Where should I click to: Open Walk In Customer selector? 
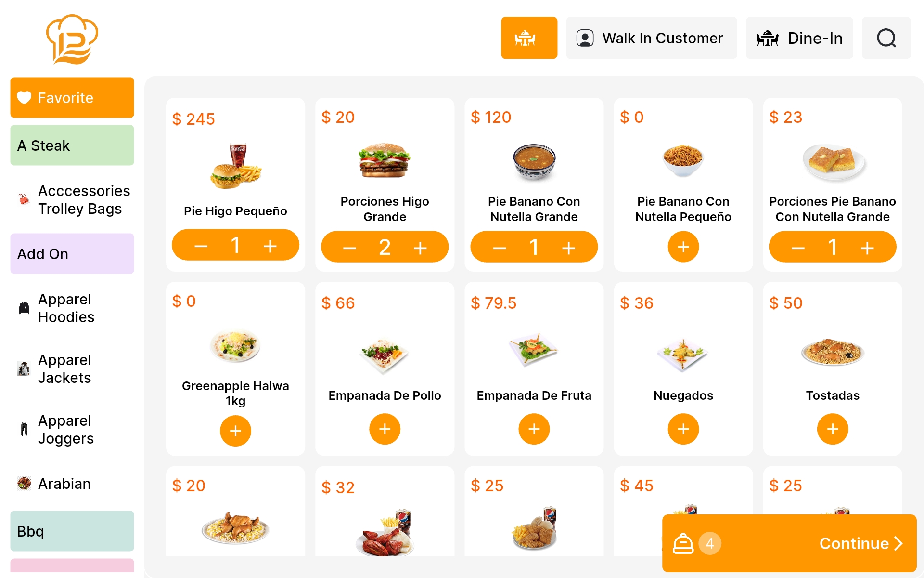point(651,38)
